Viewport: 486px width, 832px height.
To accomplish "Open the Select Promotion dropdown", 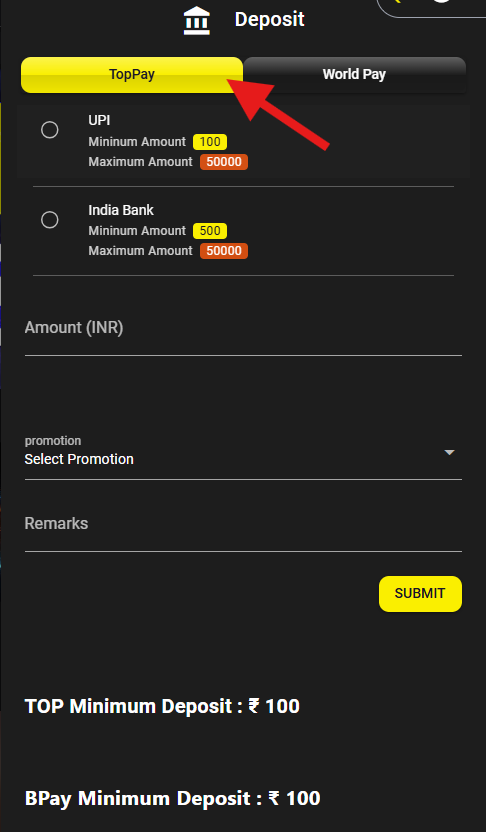I will 243,454.
